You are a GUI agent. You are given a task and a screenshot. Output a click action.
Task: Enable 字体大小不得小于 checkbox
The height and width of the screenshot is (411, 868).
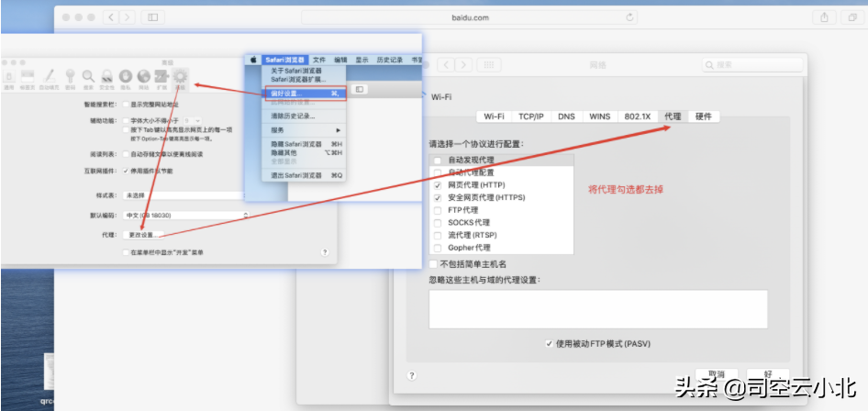pyautogui.click(x=126, y=120)
